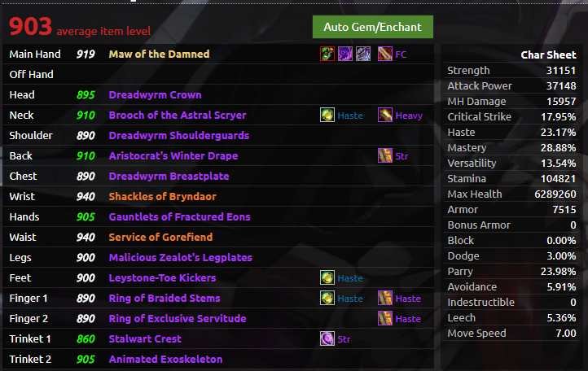
Task: Click the third relic icon on Main Hand row
Action: [x=363, y=54]
